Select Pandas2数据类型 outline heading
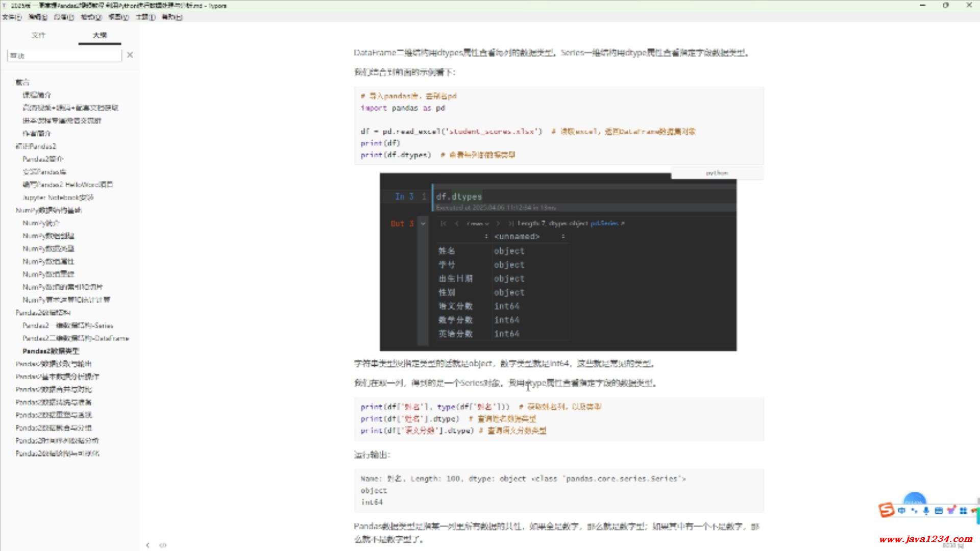Image resolution: width=980 pixels, height=551 pixels. point(51,351)
